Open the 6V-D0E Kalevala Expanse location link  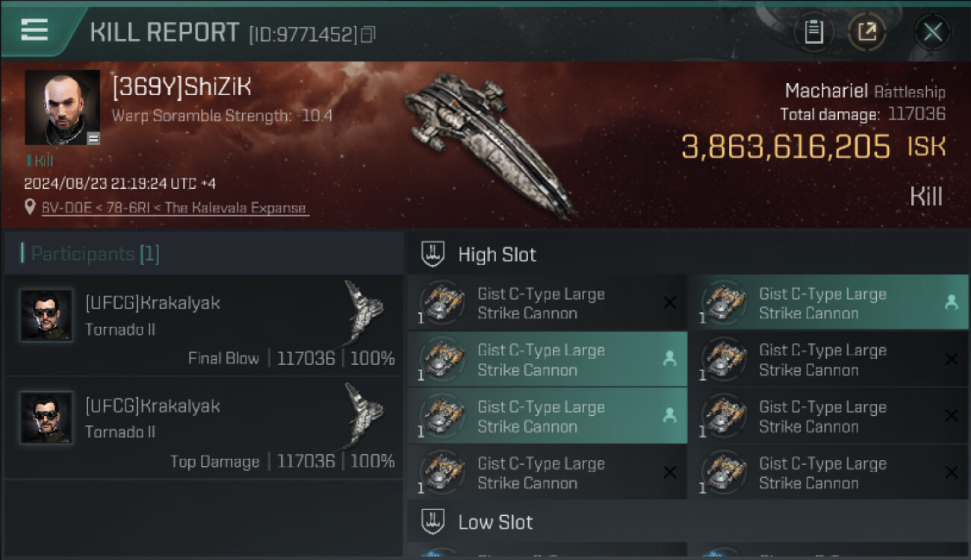[176, 208]
